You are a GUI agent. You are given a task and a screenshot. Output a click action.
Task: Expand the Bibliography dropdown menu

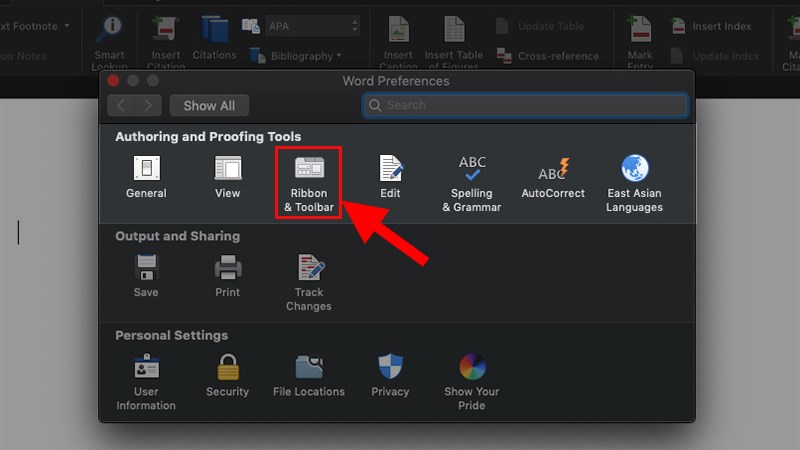click(x=305, y=56)
